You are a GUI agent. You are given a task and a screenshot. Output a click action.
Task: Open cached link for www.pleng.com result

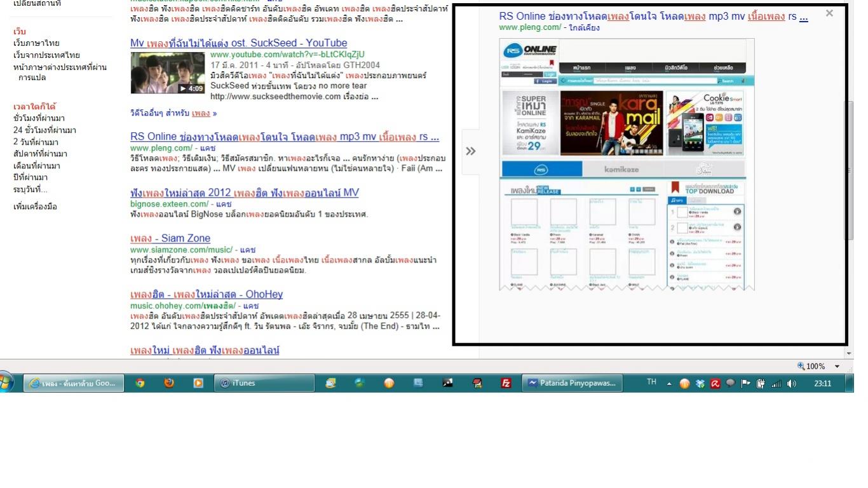tap(208, 148)
